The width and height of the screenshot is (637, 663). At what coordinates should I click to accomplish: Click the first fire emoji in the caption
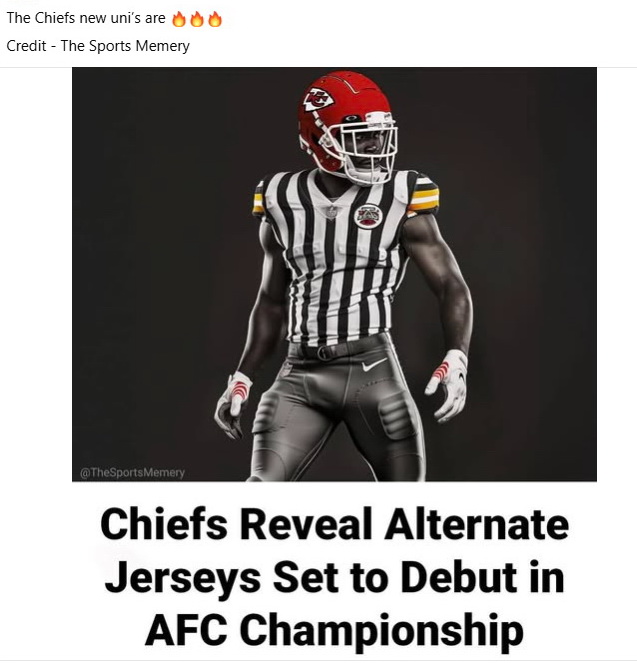(179, 19)
